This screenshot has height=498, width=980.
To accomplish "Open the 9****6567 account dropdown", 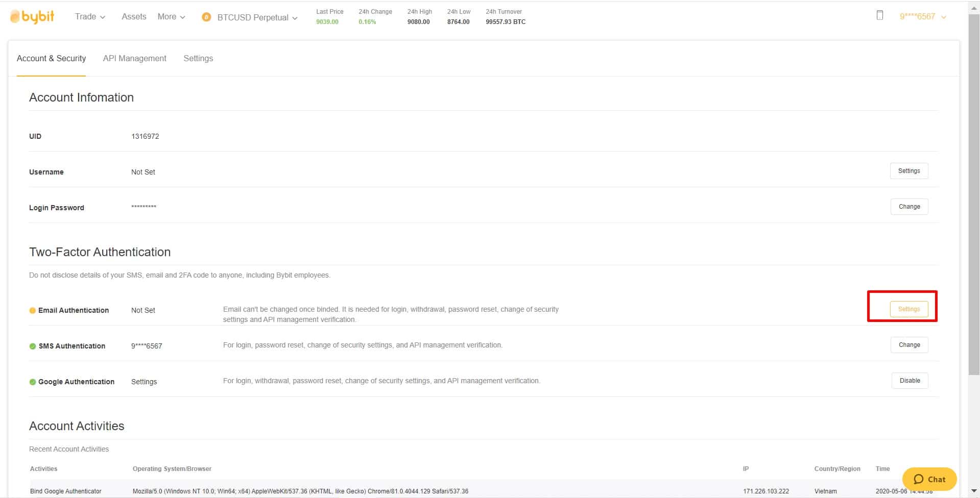I will point(923,16).
